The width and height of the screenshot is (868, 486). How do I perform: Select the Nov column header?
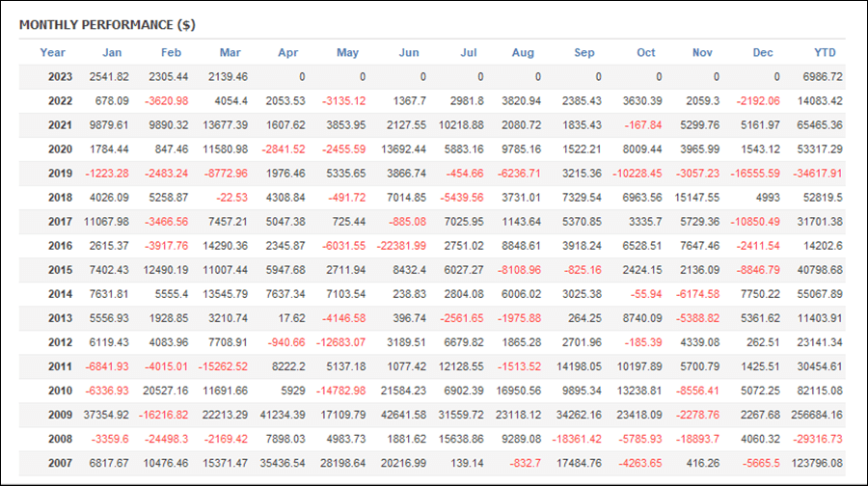pos(702,53)
